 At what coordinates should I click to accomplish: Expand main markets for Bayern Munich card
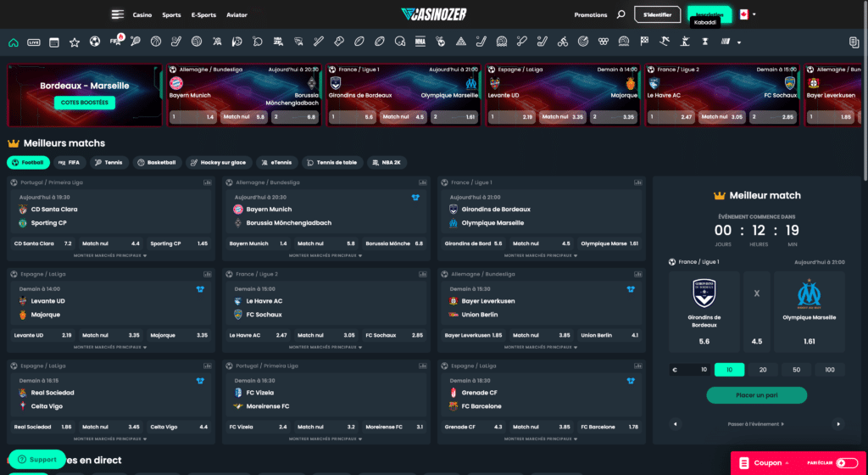click(x=325, y=256)
